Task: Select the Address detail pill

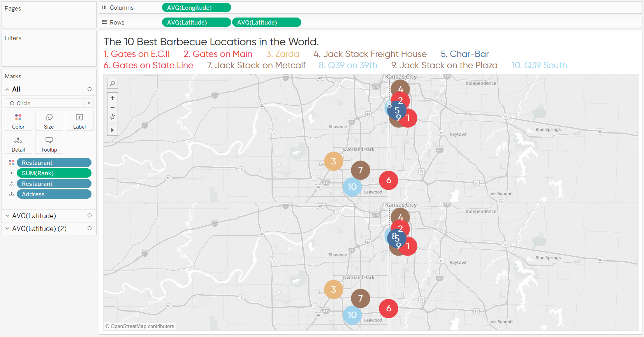Action: (54, 194)
